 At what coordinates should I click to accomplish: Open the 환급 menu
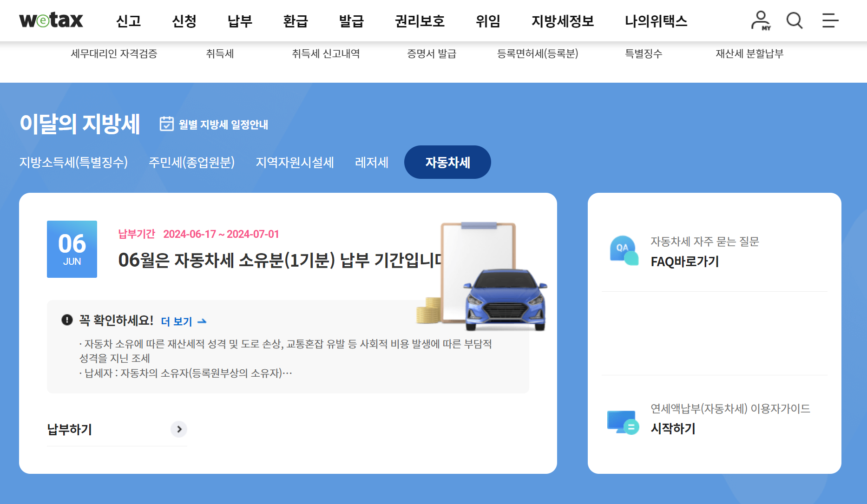(296, 21)
